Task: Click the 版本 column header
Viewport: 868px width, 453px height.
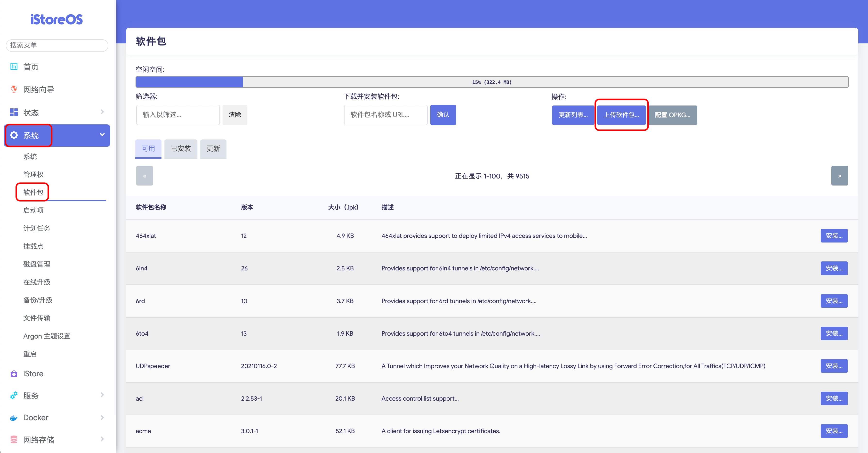Action: point(247,207)
